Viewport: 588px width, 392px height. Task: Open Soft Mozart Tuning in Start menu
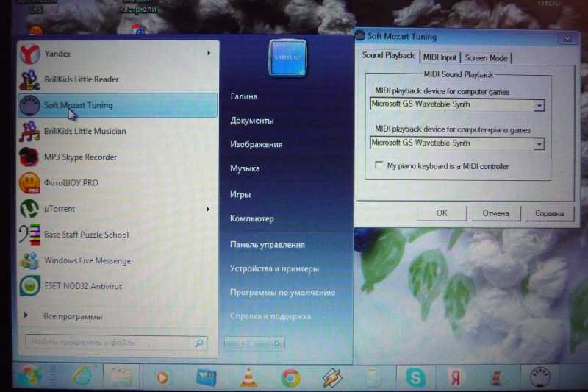(x=118, y=105)
